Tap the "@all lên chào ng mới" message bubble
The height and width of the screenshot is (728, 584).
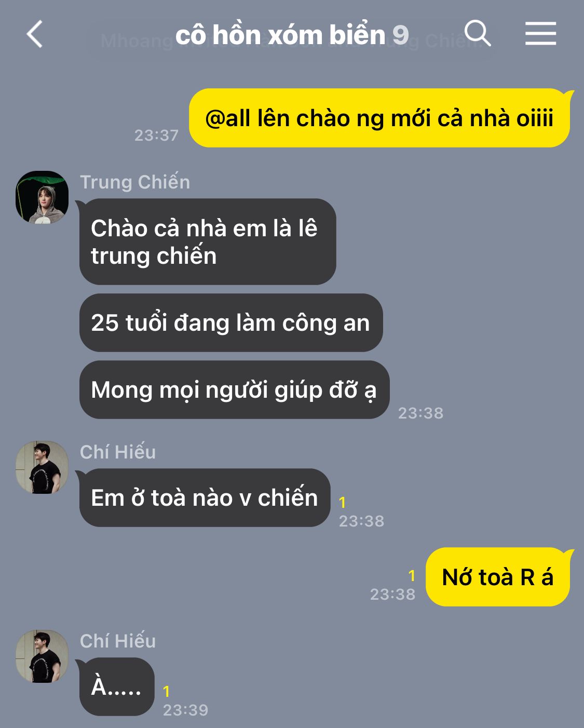tap(379, 118)
